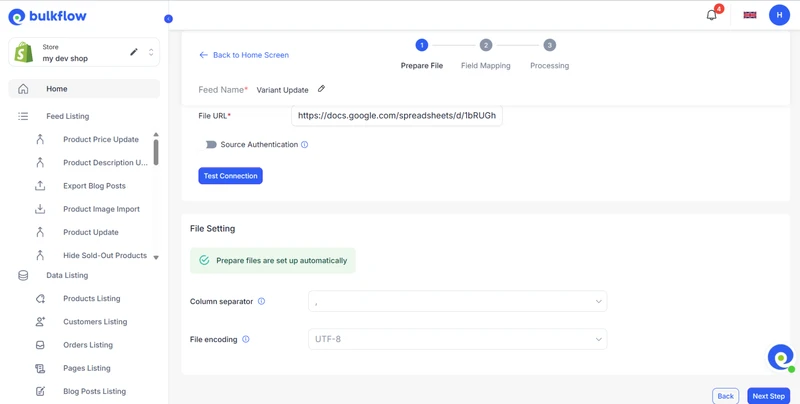Click the Next Step button
Viewport: 800px width, 404px height.
click(768, 396)
